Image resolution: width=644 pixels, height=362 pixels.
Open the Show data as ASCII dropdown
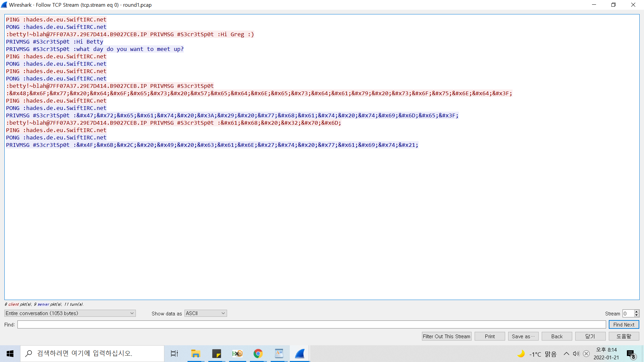coord(206,313)
